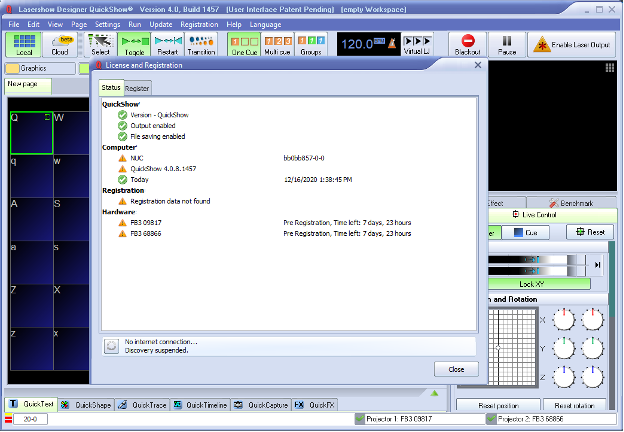The image size is (624, 432).
Task: Toggle the Lock XY button
Action: [x=539, y=284]
